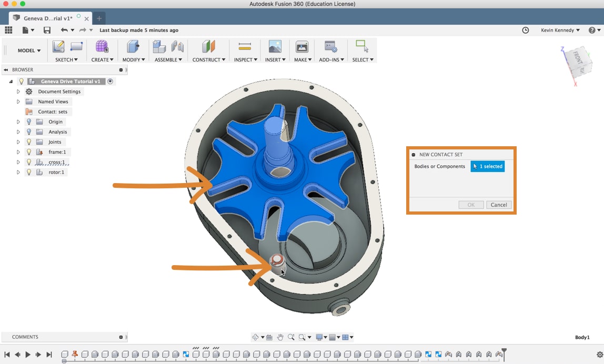
Task: Cancel the New Contact Set dialog
Action: [x=498, y=205]
